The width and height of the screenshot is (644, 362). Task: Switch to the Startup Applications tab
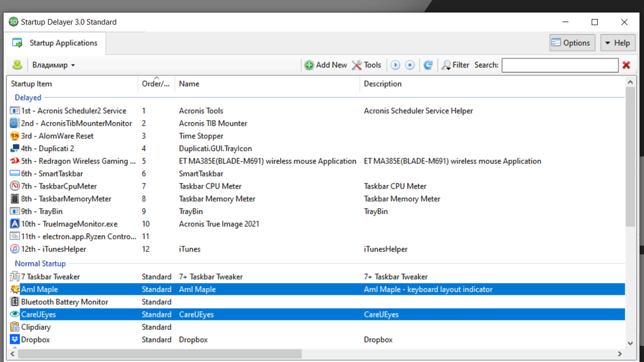coord(55,43)
